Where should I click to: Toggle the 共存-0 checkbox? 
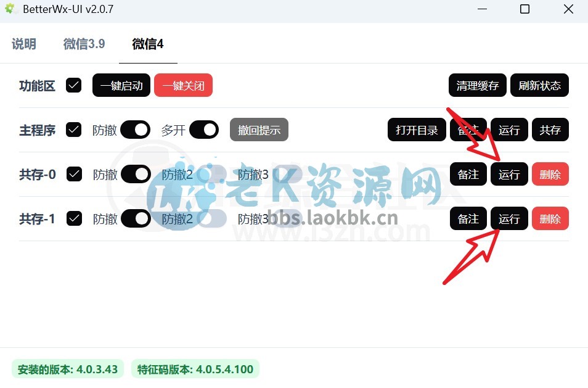pos(74,174)
